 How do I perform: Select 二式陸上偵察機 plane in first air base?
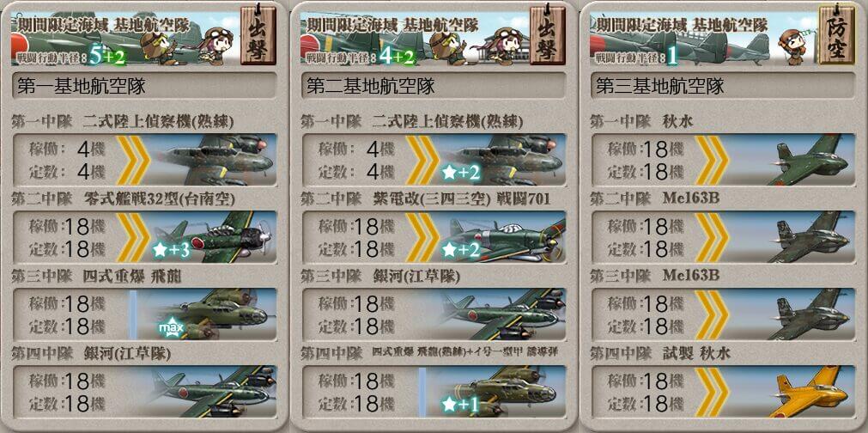215,160
